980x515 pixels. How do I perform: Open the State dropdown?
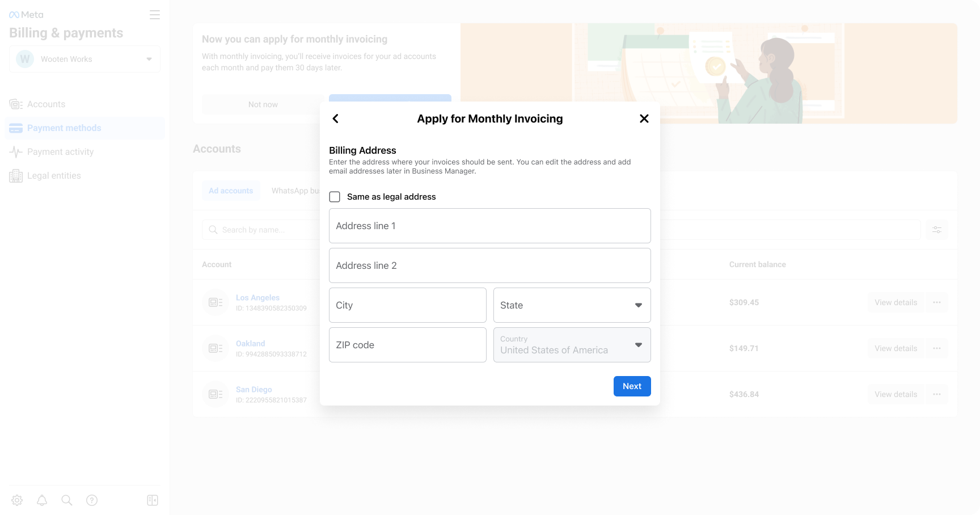coord(572,305)
